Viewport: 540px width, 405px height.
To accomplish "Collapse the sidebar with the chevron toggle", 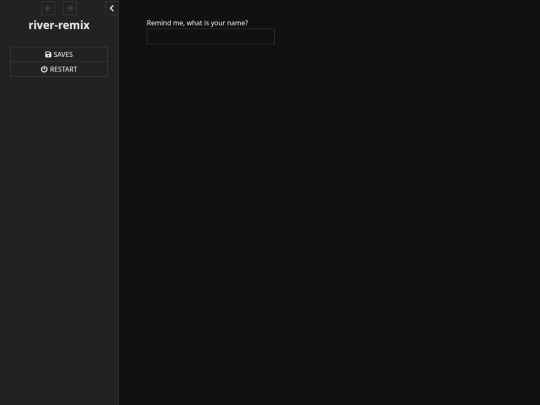I will [112, 8].
